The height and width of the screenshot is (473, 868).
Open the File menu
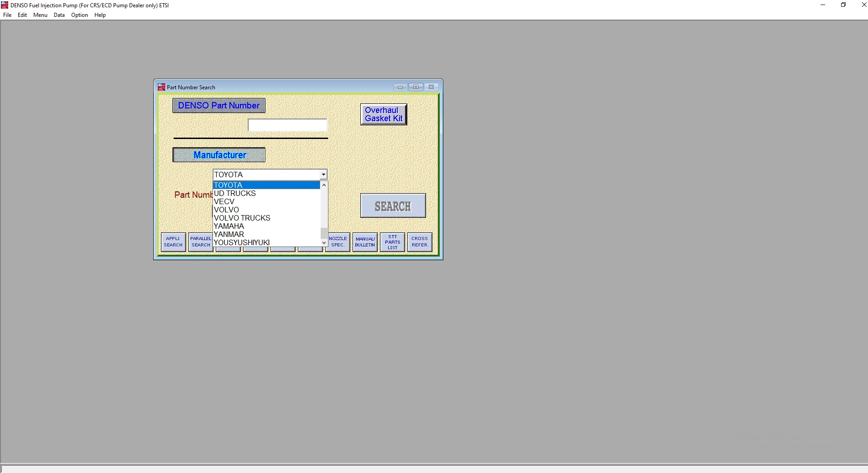[x=7, y=15]
